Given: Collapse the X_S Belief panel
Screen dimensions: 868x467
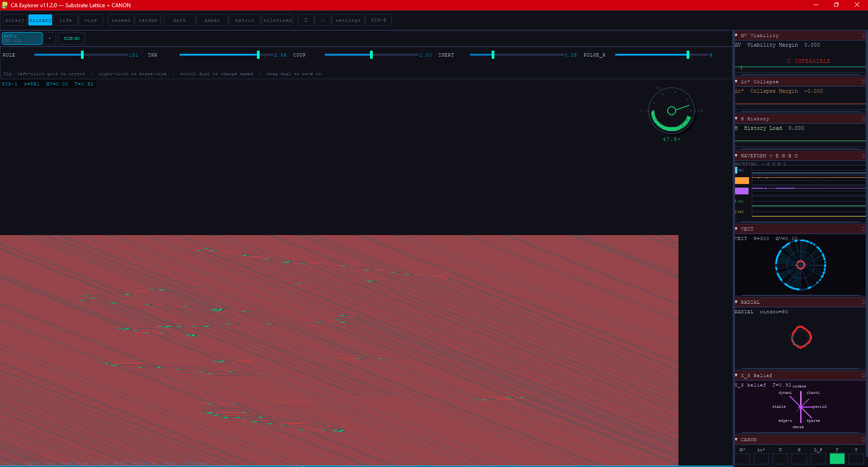Looking at the screenshot, I should click(x=736, y=375).
